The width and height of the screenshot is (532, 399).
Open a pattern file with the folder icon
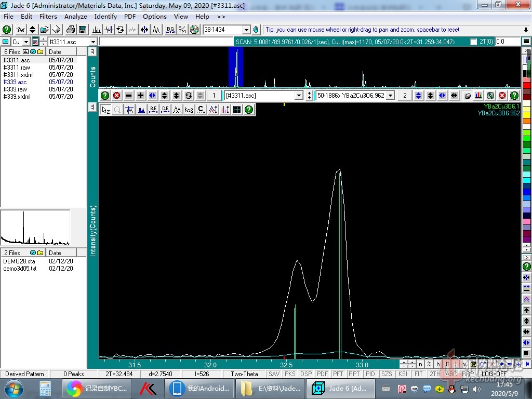[x=45, y=30]
